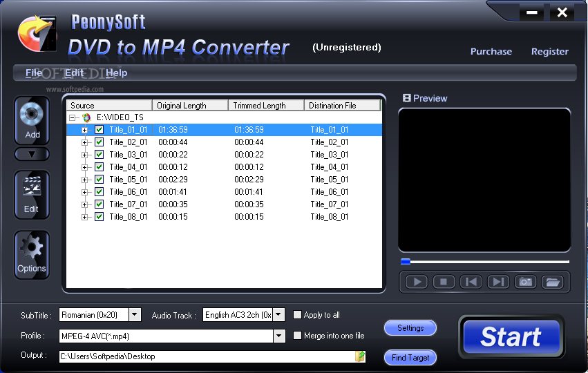Click the Start conversion button
This screenshot has height=373, width=588.
(511, 336)
